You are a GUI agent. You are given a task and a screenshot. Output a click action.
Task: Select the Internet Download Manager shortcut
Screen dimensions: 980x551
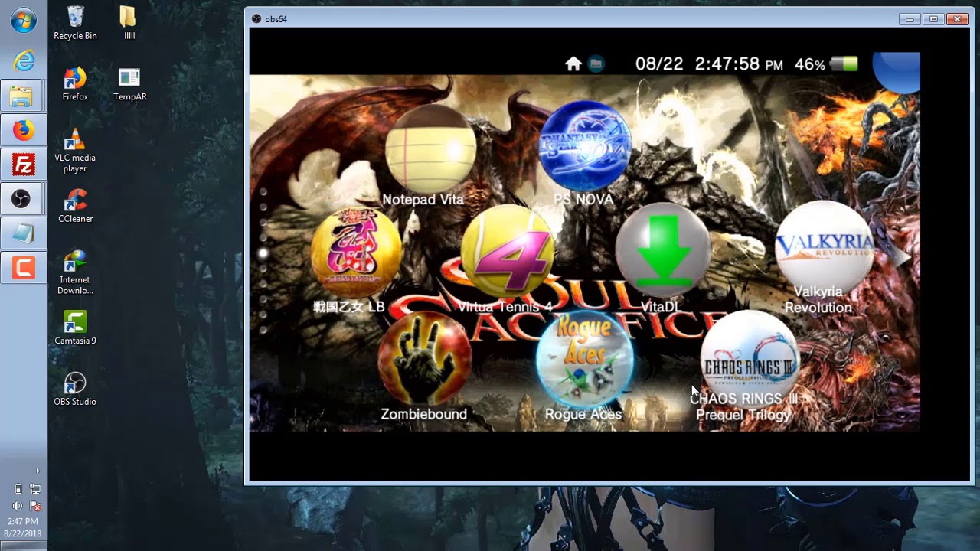tap(75, 272)
